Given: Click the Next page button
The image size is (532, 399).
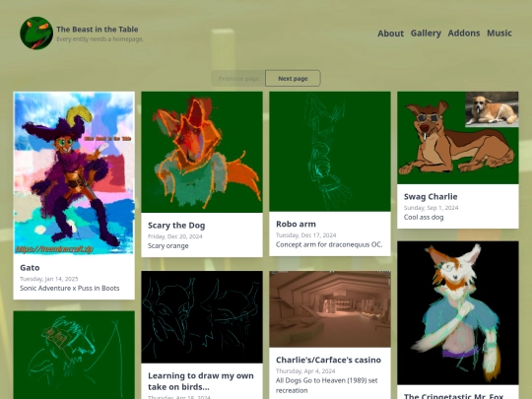Looking at the screenshot, I should (293, 79).
